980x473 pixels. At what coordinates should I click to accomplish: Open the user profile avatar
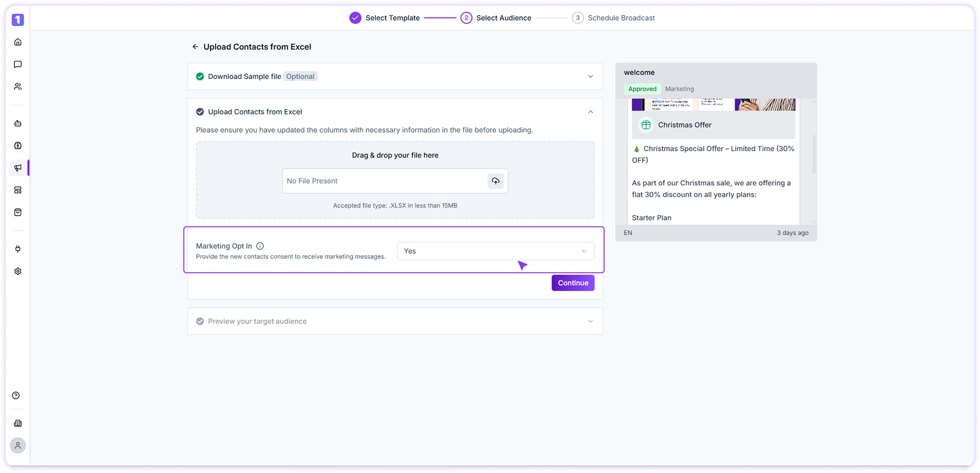(x=18, y=445)
